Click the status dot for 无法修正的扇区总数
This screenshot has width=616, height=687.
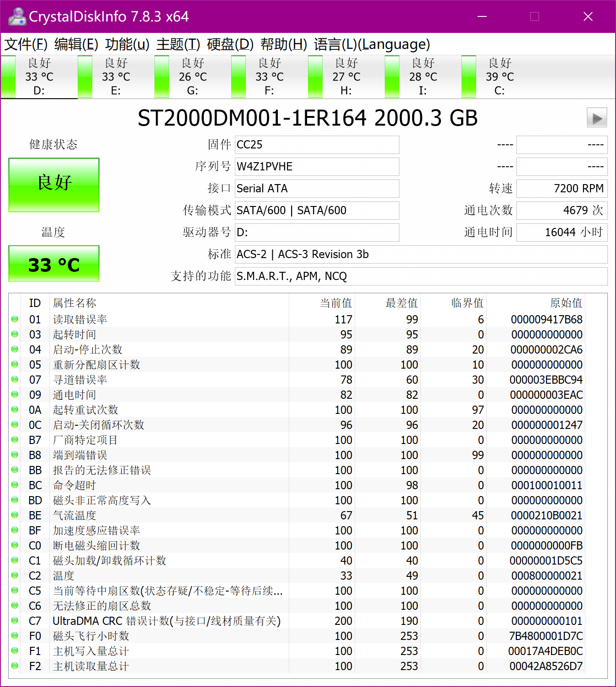point(15,605)
